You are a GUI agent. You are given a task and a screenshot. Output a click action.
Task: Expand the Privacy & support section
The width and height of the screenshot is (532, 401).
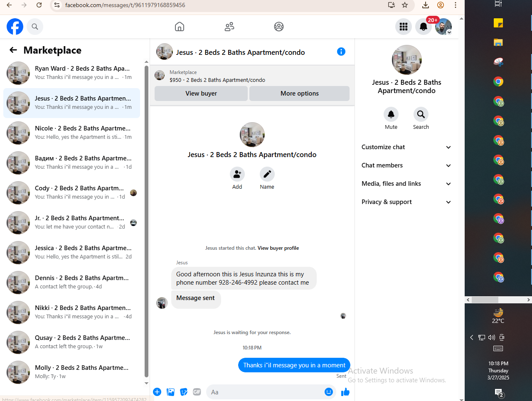[x=406, y=202]
